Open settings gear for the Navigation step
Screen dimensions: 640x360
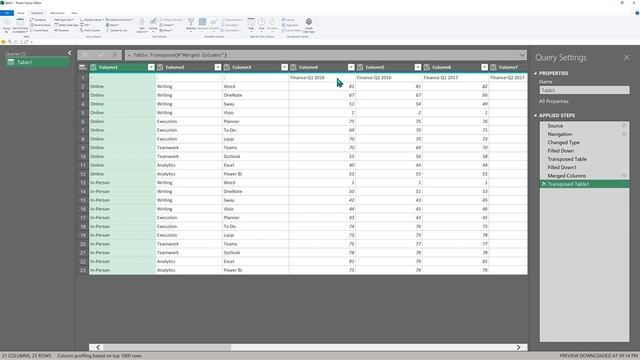[624, 134]
